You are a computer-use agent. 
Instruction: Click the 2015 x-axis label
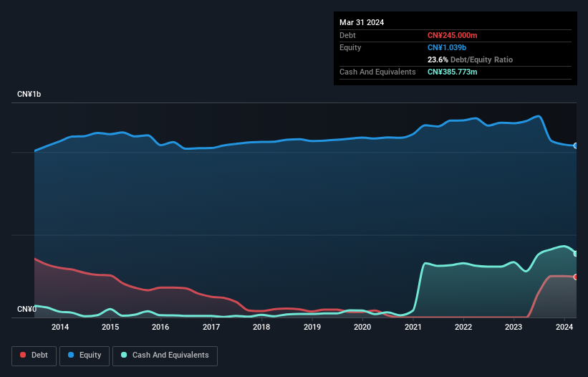click(110, 327)
